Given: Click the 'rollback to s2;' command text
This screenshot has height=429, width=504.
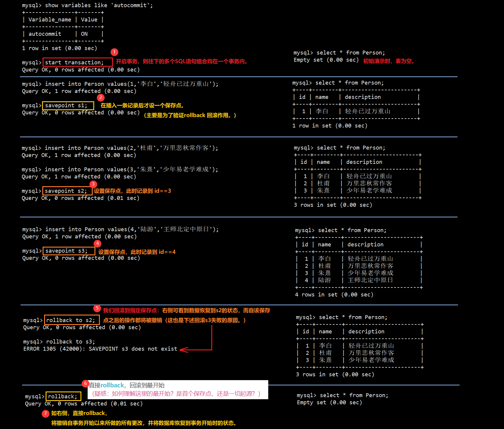Looking at the screenshot, I should pyautogui.click(x=71, y=320).
